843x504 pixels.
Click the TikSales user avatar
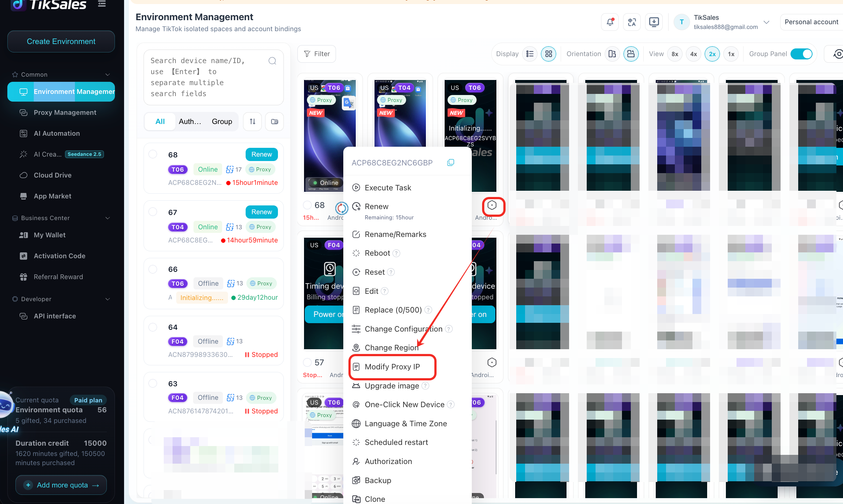(681, 22)
